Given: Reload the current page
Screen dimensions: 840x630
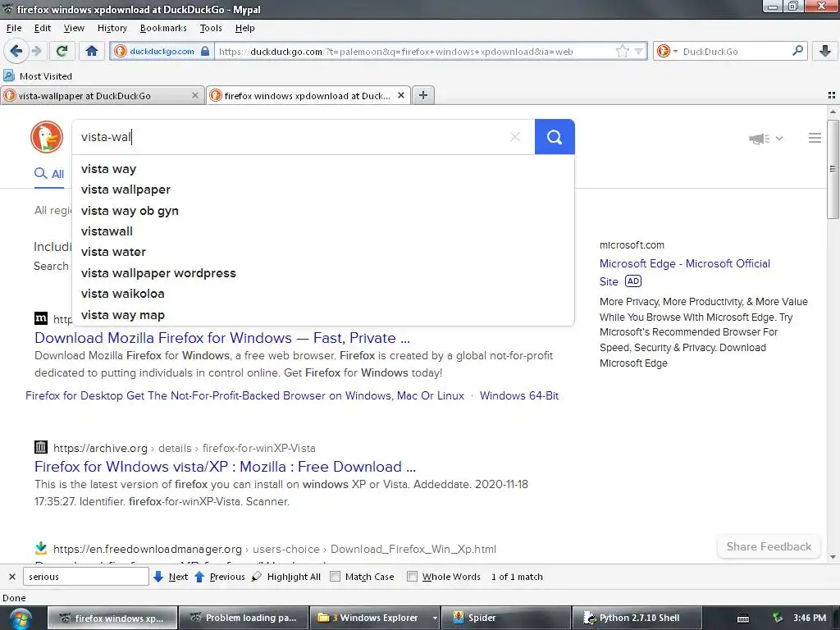Looking at the screenshot, I should [62, 51].
